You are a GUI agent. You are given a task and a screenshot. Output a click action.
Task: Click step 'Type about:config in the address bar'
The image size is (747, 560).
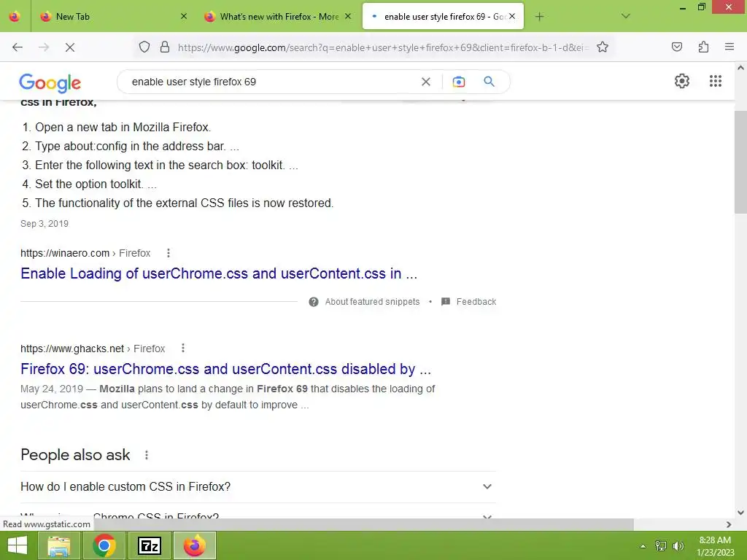coord(136,146)
